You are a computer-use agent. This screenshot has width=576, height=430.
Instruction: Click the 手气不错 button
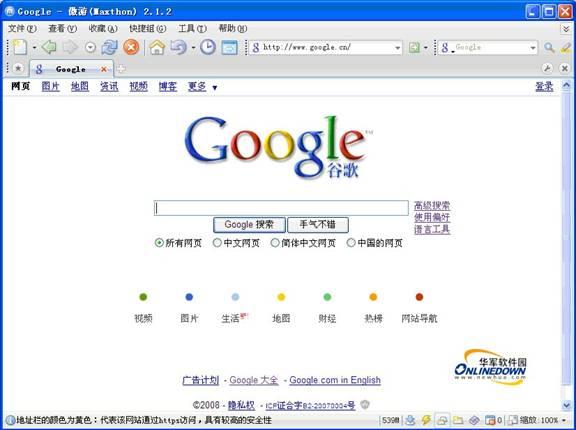(x=318, y=225)
